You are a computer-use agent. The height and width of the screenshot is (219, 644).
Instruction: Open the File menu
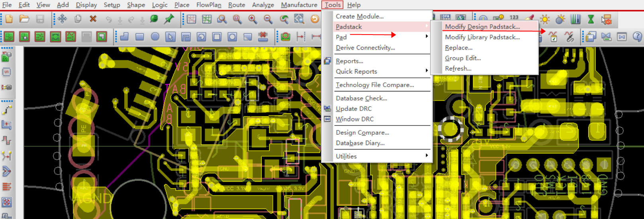[x=7, y=5]
